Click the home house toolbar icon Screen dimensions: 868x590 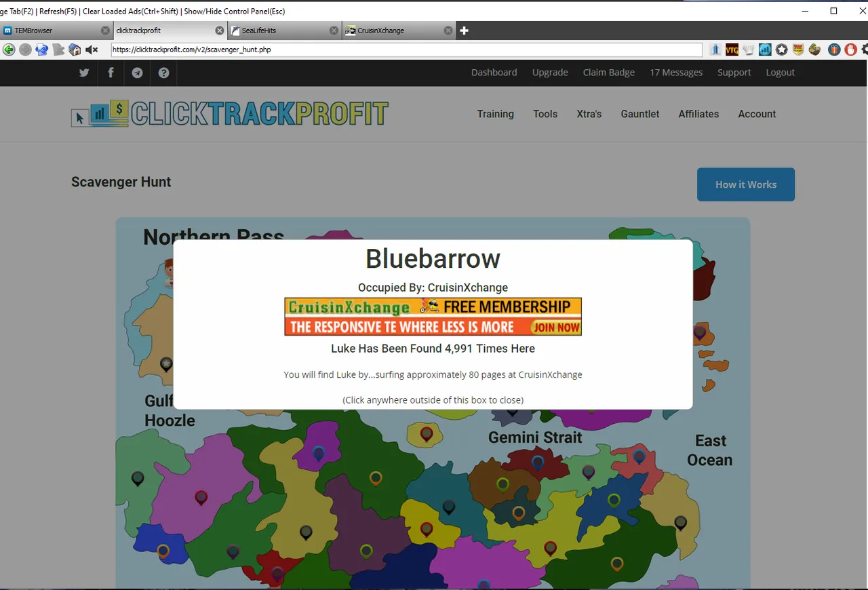click(x=75, y=50)
